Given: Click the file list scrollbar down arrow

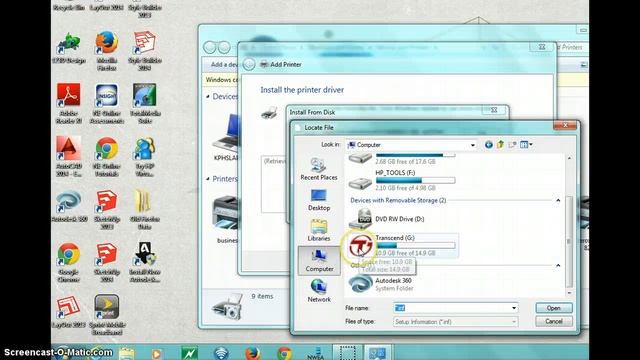Looking at the screenshot, I should coord(569,293).
